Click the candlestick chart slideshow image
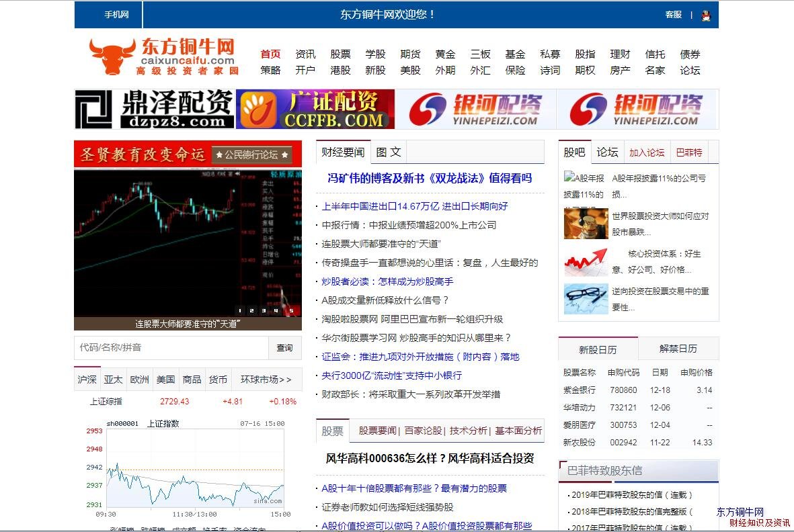Image resolution: width=794 pixels, height=532 pixels. [x=188, y=242]
